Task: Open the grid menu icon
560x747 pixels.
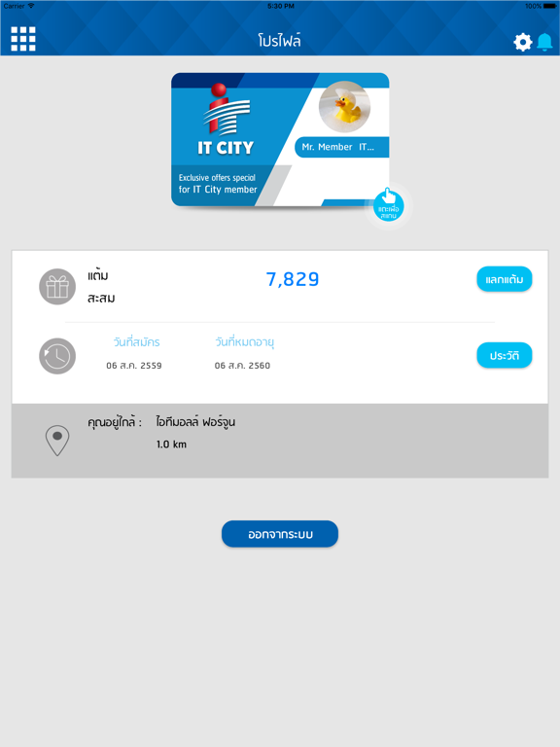Action: tap(23, 39)
